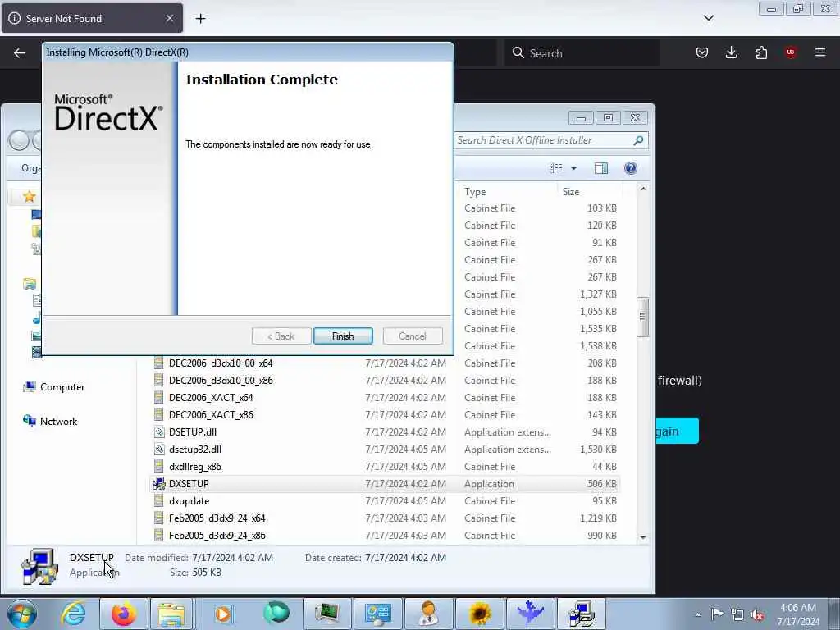Open File Explorer taskbar icon
Image resolution: width=840 pixels, height=630 pixels.
(171, 614)
